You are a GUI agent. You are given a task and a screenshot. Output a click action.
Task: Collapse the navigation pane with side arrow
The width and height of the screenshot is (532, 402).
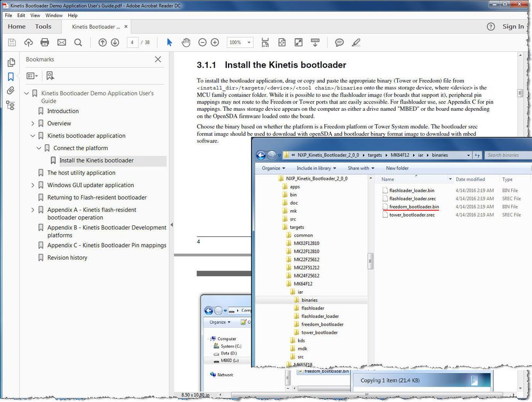171,225
